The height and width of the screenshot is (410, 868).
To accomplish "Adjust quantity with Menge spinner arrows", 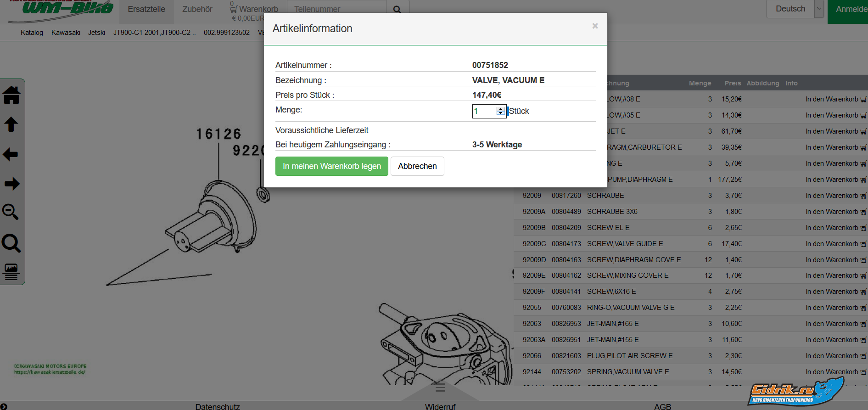I will (500, 111).
